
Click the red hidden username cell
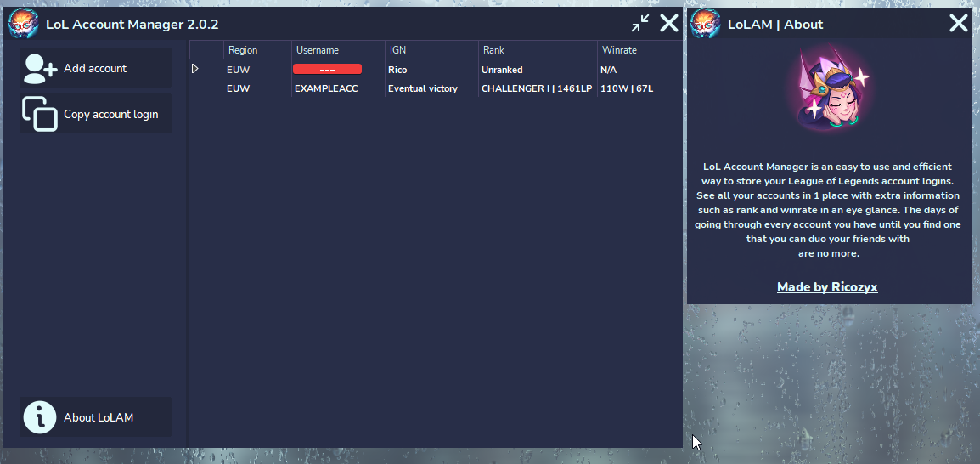pos(328,70)
